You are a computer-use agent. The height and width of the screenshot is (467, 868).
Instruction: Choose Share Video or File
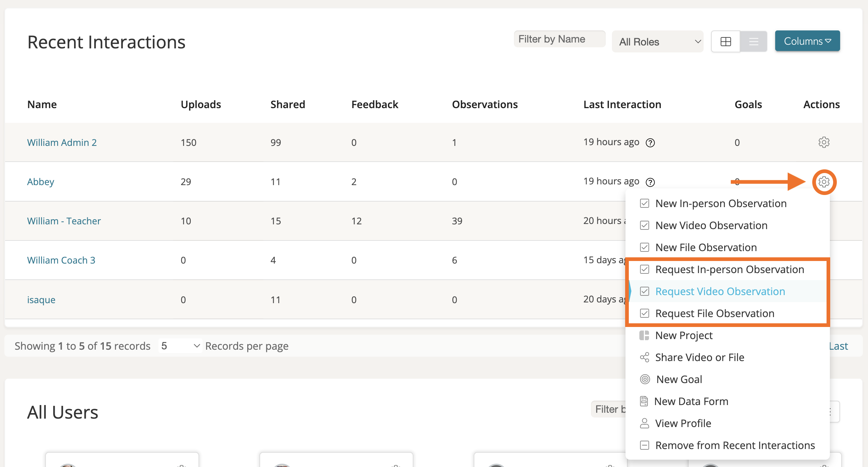click(699, 357)
